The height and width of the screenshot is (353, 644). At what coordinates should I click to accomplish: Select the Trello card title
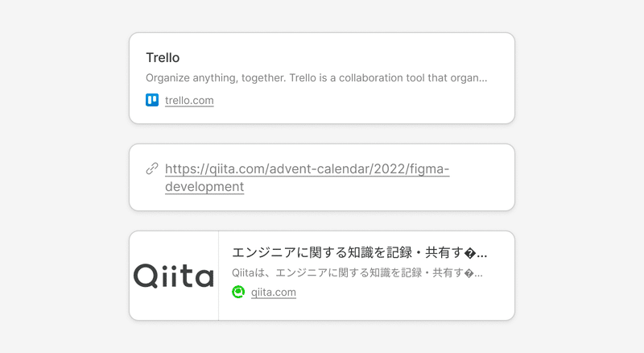point(163,57)
